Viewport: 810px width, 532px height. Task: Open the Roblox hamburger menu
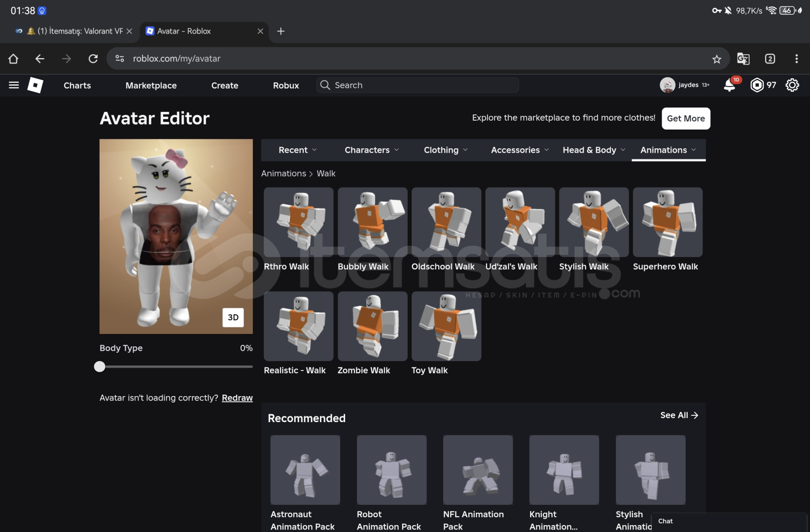(14, 85)
